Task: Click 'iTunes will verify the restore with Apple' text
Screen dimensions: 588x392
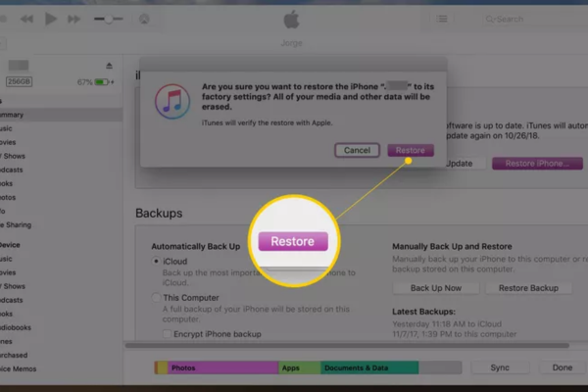Action: [x=267, y=122]
